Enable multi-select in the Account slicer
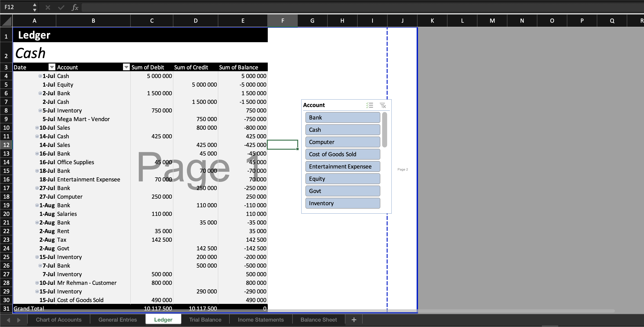The height and width of the screenshot is (327, 644). point(369,105)
